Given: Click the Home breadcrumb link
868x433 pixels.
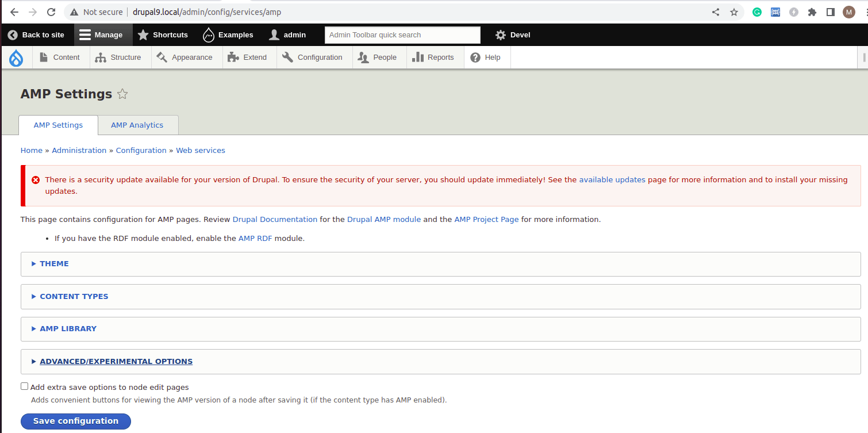Looking at the screenshot, I should coord(32,151).
